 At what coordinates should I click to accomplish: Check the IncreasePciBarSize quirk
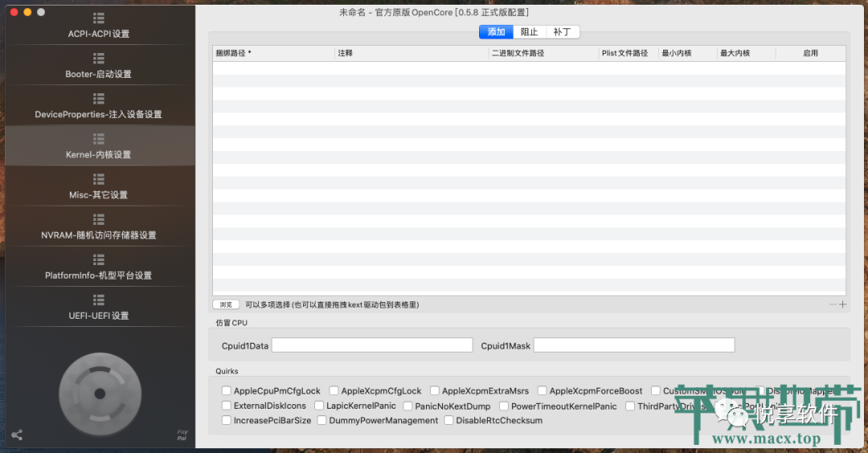[227, 420]
